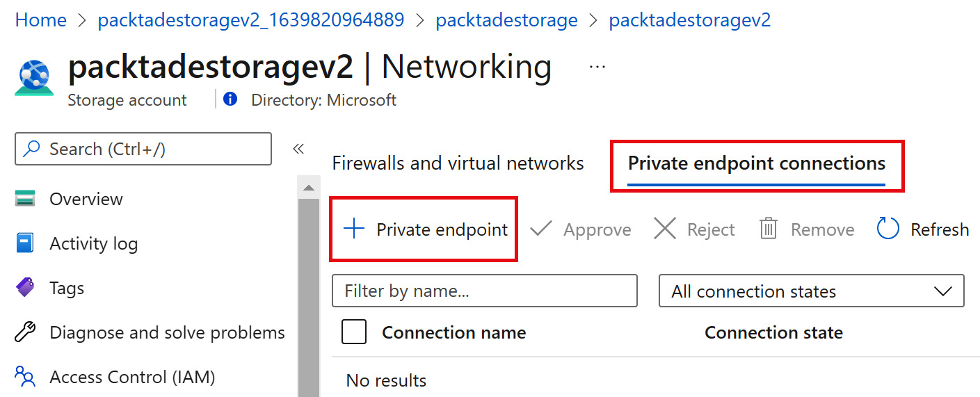Open the Activity log icon
This screenshot has height=397, width=980.
(25, 244)
